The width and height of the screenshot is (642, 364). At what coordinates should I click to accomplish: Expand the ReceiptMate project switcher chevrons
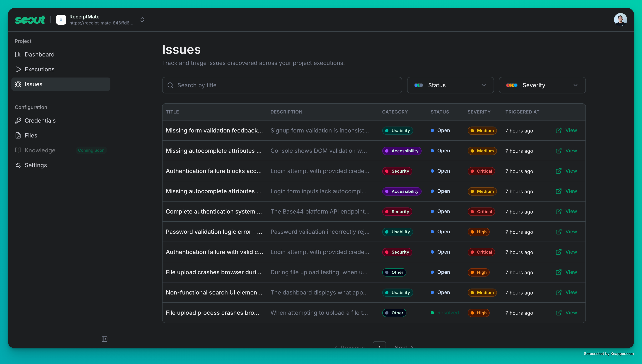pyautogui.click(x=142, y=20)
